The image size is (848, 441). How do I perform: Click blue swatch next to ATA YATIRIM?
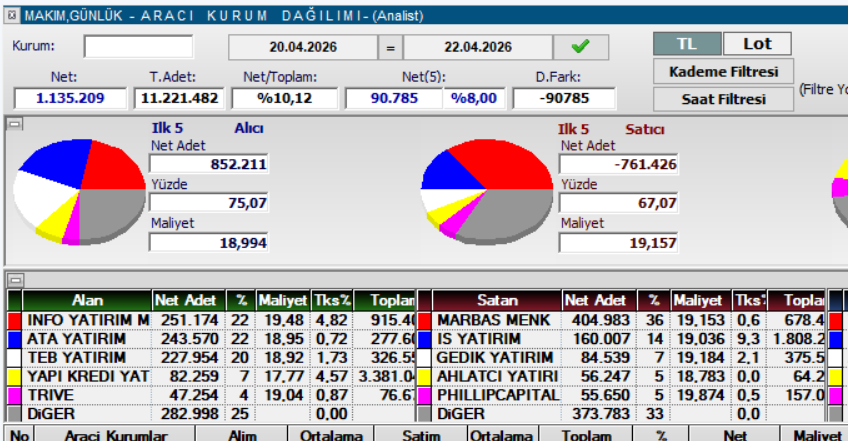(15, 339)
